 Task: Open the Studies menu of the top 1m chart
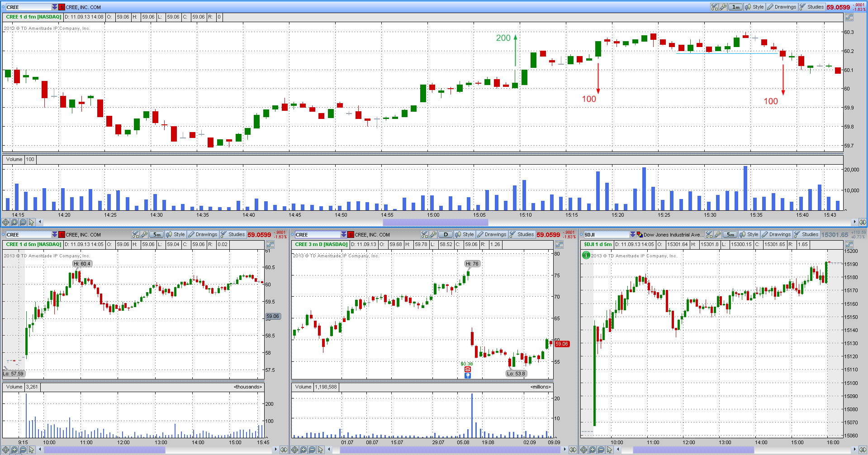(x=812, y=7)
